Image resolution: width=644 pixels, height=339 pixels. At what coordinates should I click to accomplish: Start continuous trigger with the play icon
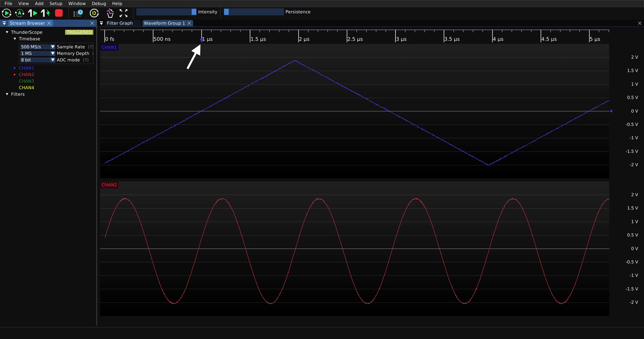[6, 13]
